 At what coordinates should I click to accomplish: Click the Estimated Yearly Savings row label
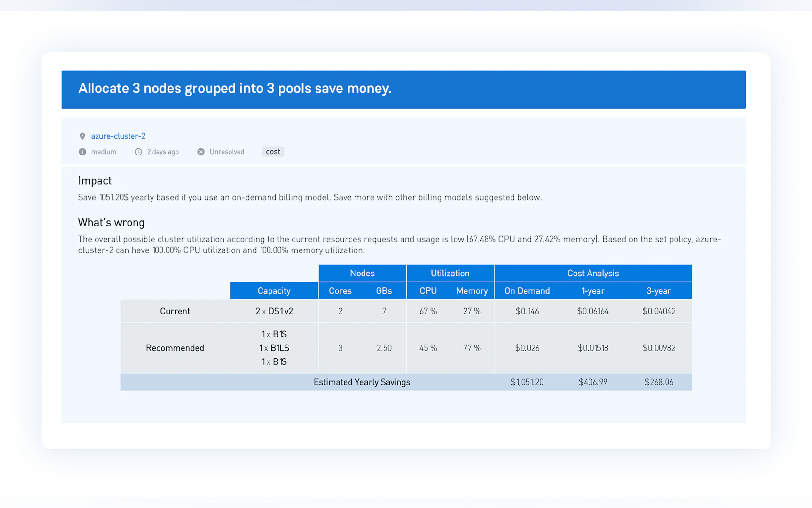pyautogui.click(x=362, y=382)
